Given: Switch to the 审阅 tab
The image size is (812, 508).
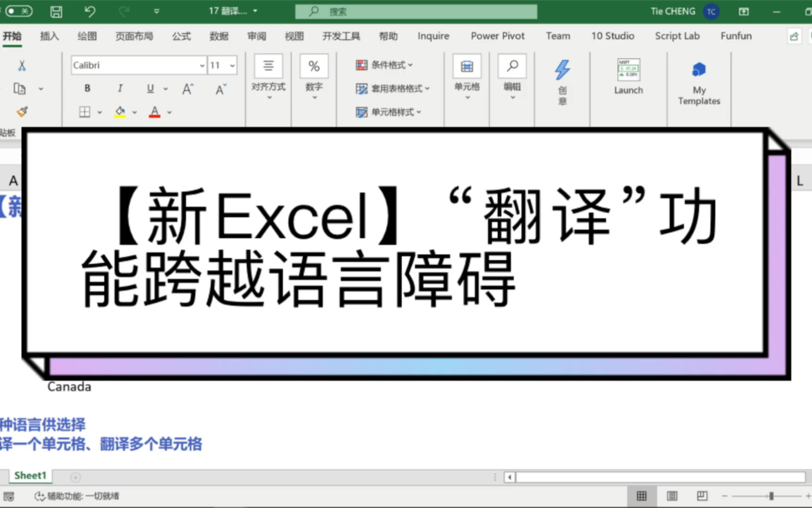Looking at the screenshot, I should coord(257,36).
